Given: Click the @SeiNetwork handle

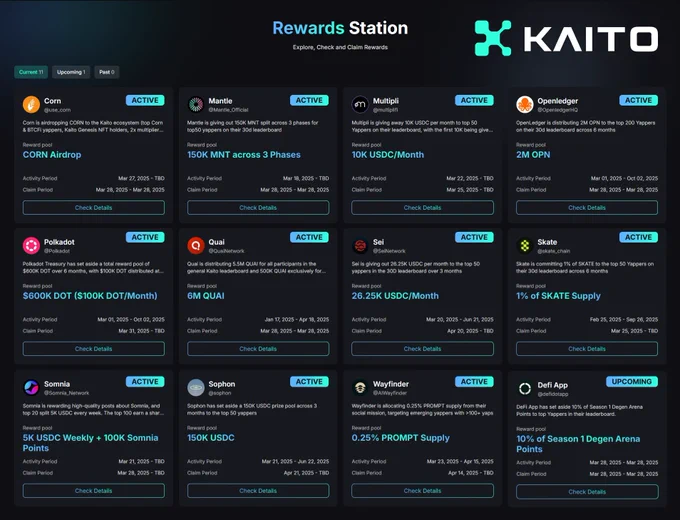Looking at the screenshot, I should point(389,251).
